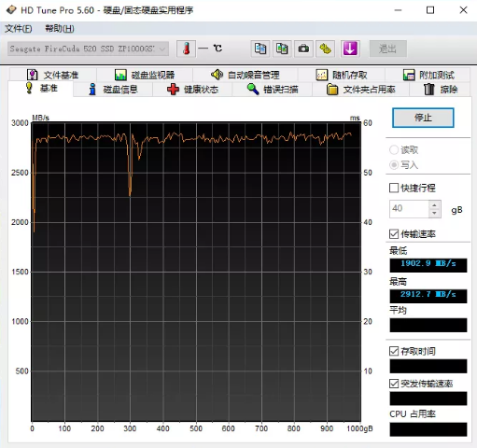The image size is (477, 448).
Task: Open the 健康状态 tab with red cross
Action: pos(192,90)
